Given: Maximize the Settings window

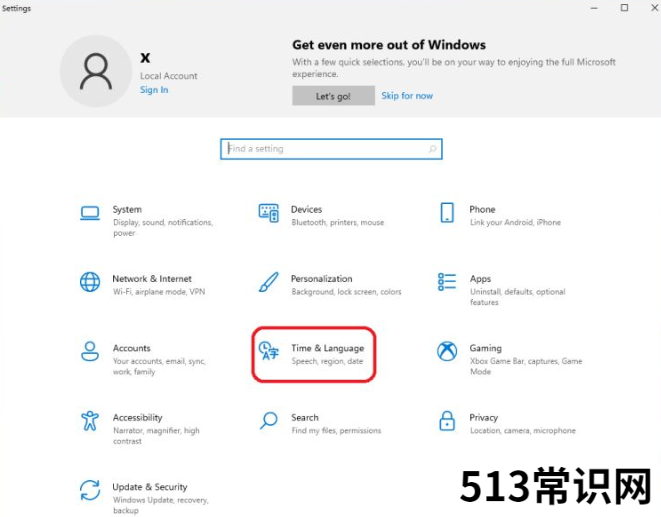Looking at the screenshot, I should tap(624, 8).
